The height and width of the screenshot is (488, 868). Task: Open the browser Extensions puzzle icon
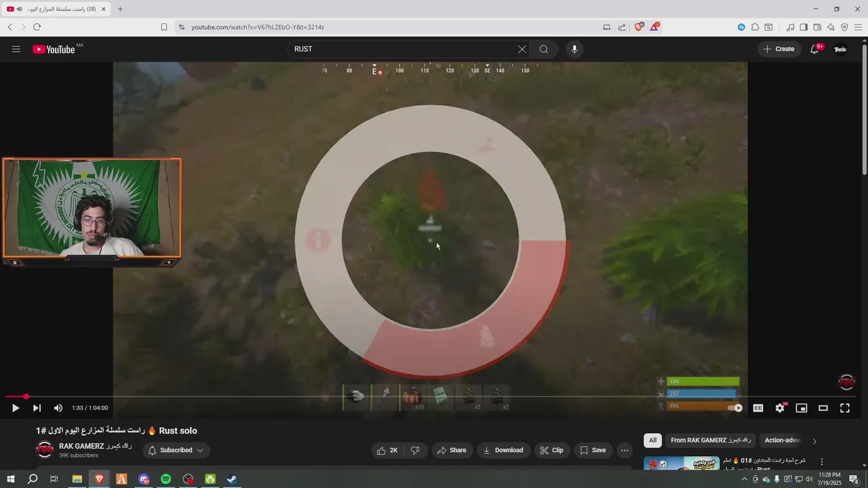pyautogui.click(x=755, y=27)
